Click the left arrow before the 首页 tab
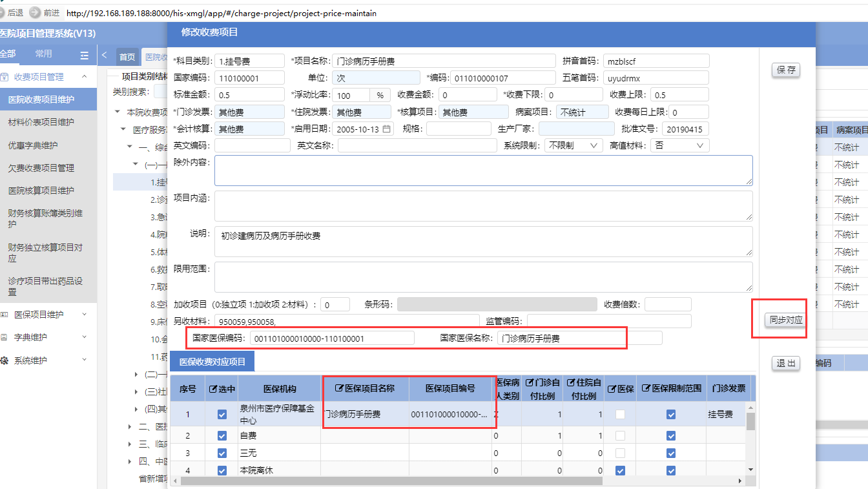868x489 pixels. coord(105,56)
